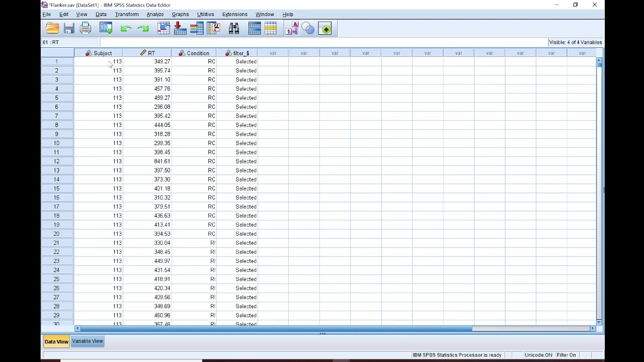Click the Open data document folder icon

click(x=52, y=29)
